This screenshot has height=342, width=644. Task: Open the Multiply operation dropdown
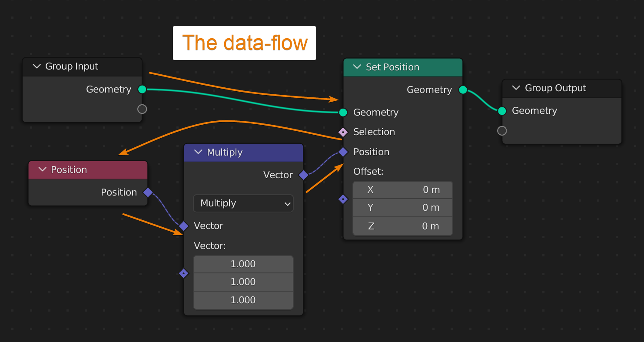tap(243, 203)
